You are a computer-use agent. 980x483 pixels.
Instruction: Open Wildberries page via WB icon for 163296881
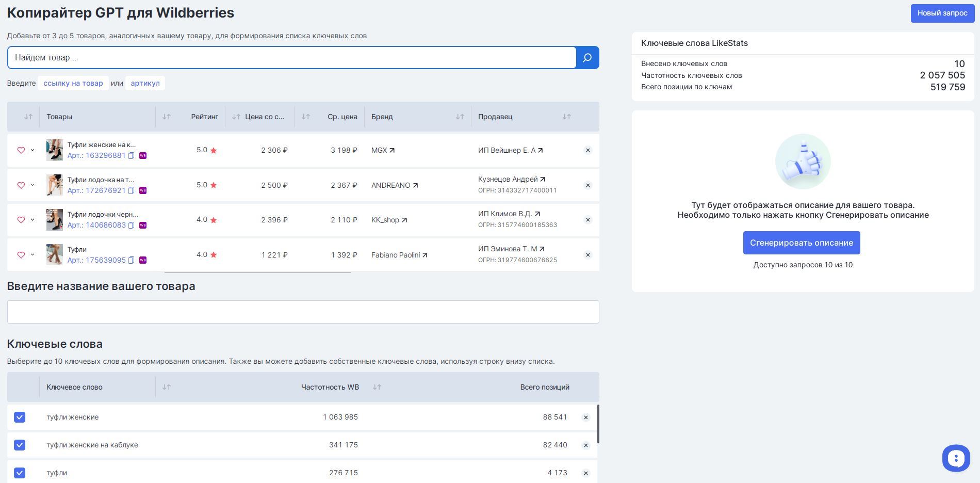[x=143, y=156]
